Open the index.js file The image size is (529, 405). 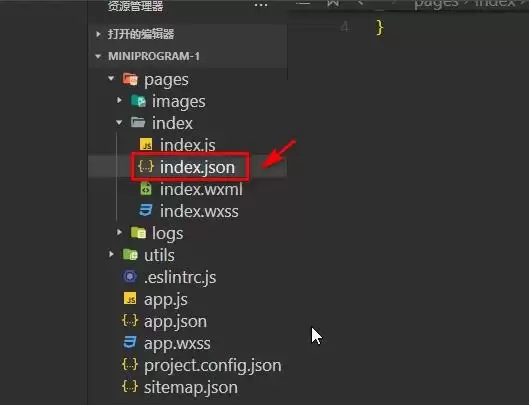[188, 145]
